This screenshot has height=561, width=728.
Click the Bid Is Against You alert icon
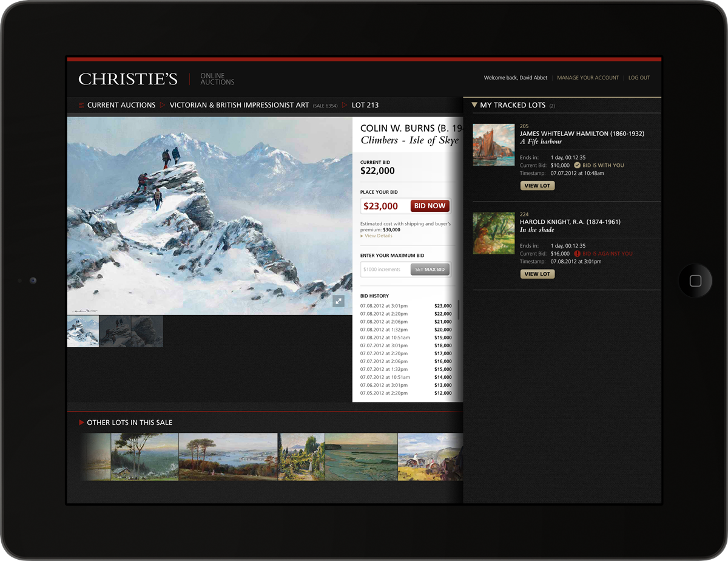578,254
